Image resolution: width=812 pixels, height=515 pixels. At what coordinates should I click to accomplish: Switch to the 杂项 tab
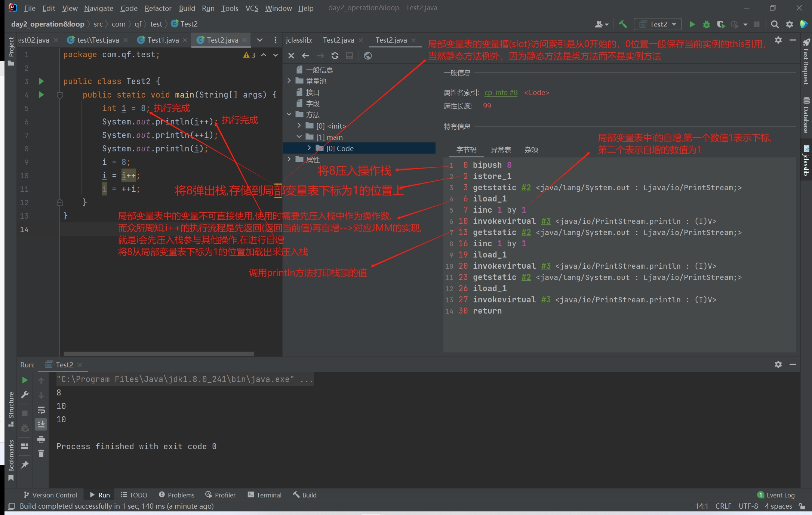coord(531,150)
